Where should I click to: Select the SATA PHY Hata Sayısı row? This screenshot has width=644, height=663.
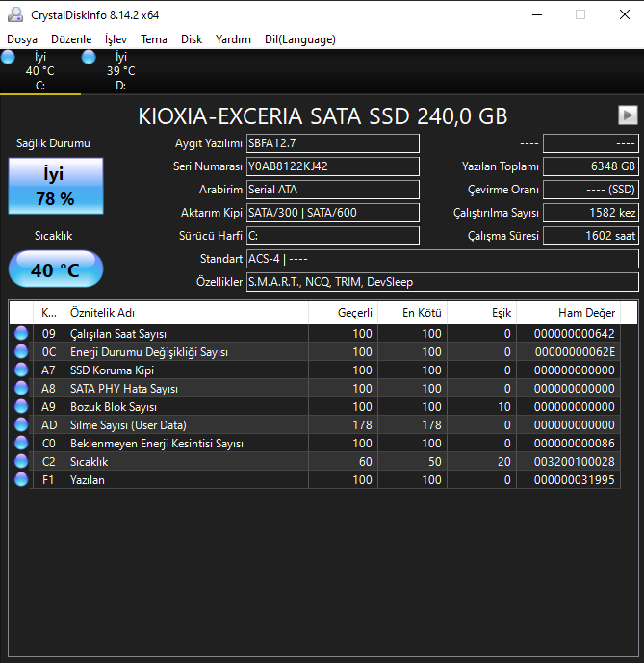[315, 388]
